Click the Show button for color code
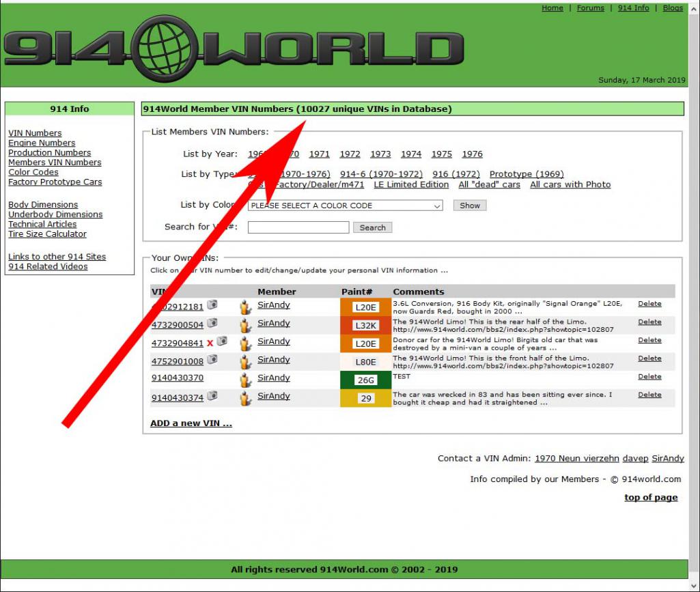 coord(470,206)
